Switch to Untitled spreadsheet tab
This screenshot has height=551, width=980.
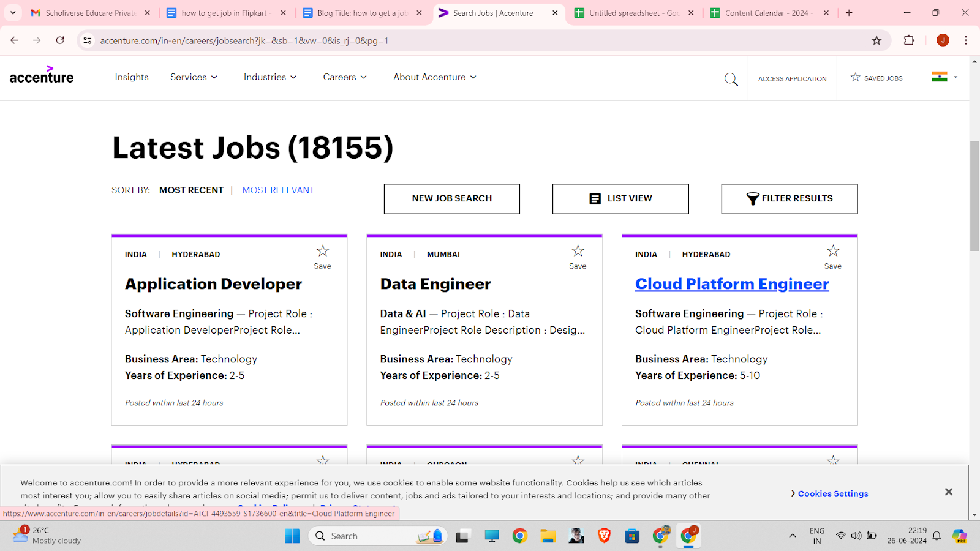pos(635,13)
